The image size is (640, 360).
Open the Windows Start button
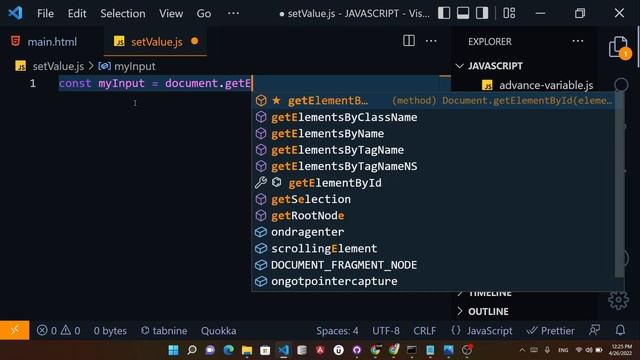click(173, 350)
